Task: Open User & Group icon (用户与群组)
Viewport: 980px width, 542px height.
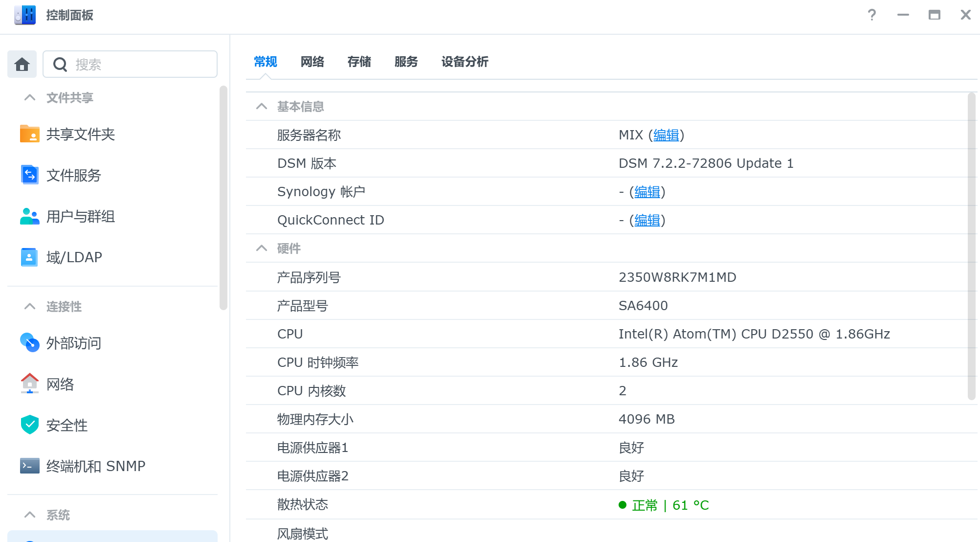Action: pos(30,216)
